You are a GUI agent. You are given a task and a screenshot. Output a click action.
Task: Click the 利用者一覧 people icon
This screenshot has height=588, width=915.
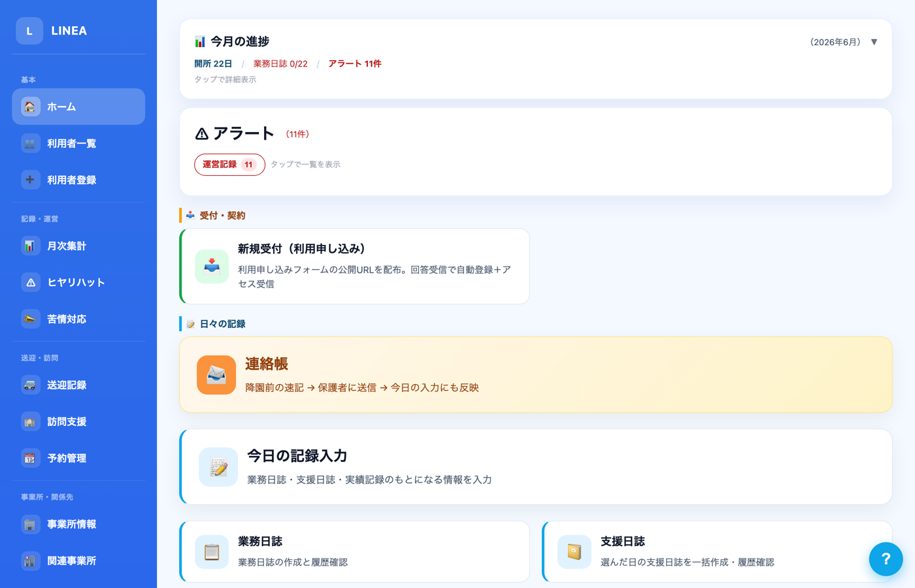30,143
